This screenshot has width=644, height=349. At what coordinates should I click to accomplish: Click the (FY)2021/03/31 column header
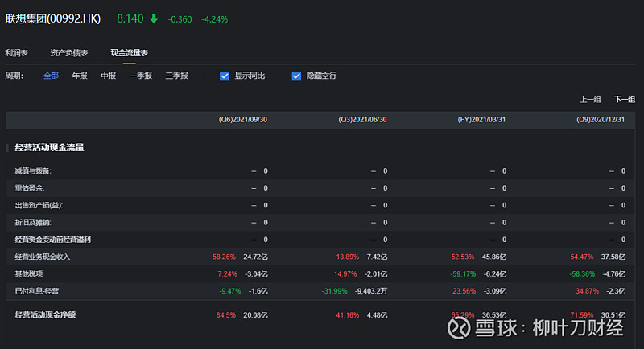[481, 120]
